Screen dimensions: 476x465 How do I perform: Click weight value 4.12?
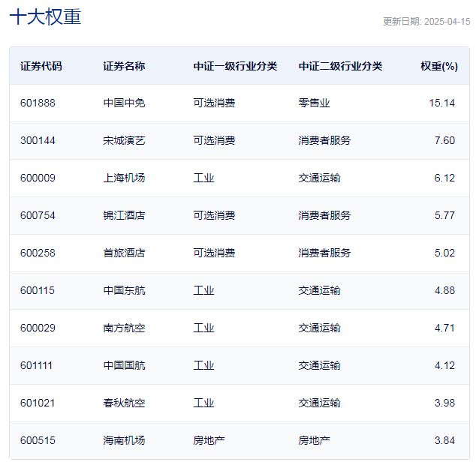pos(444,365)
